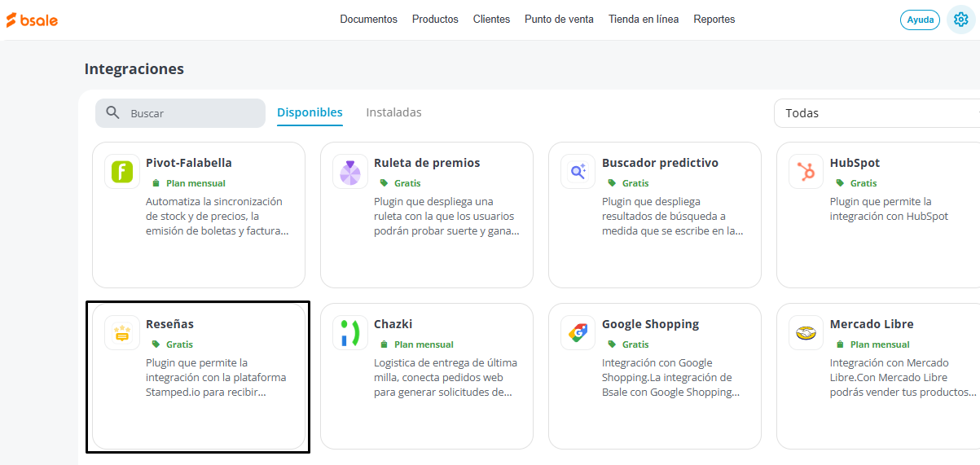This screenshot has height=465, width=980.
Task: Click the Buscador predictivo description text
Action: pos(673,216)
